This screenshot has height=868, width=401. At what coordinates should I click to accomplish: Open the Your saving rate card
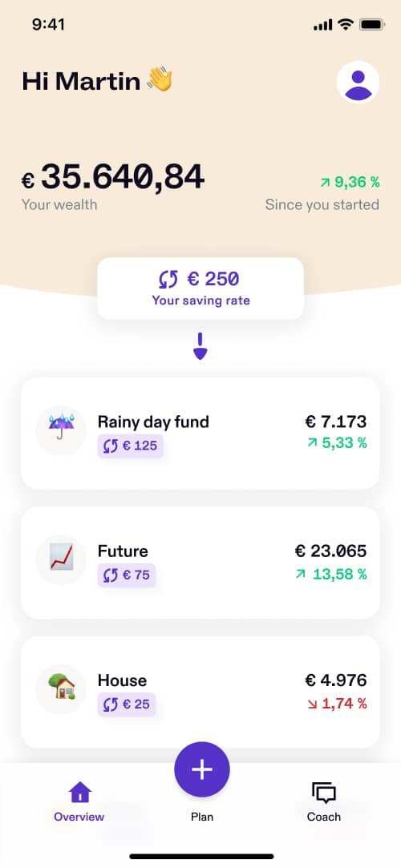pos(200,289)
